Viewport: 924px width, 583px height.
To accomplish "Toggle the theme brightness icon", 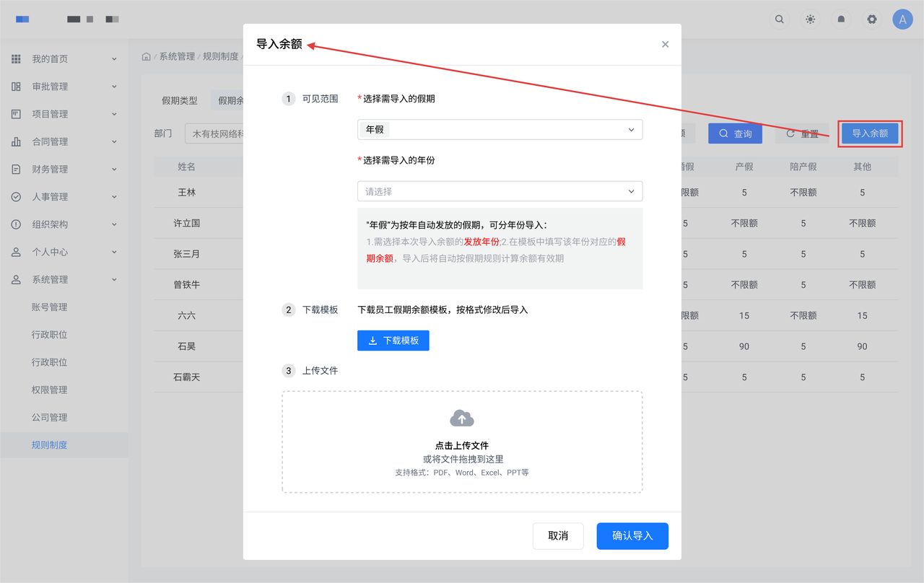I will (x=811, y=19).
